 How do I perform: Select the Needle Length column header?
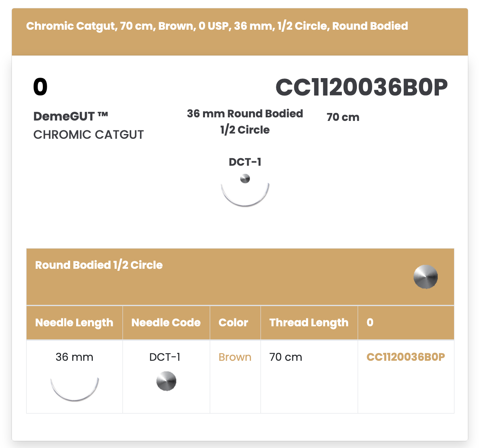(x=74, y=323)
